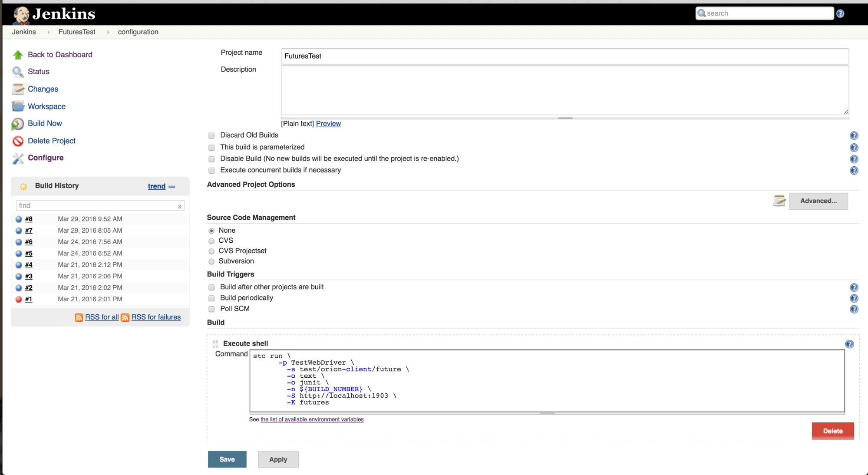Image resolution: width=868 pixels, height=475 pixels.
Task: Grab the Description textarea resize bar
Action: coord(565,118)
